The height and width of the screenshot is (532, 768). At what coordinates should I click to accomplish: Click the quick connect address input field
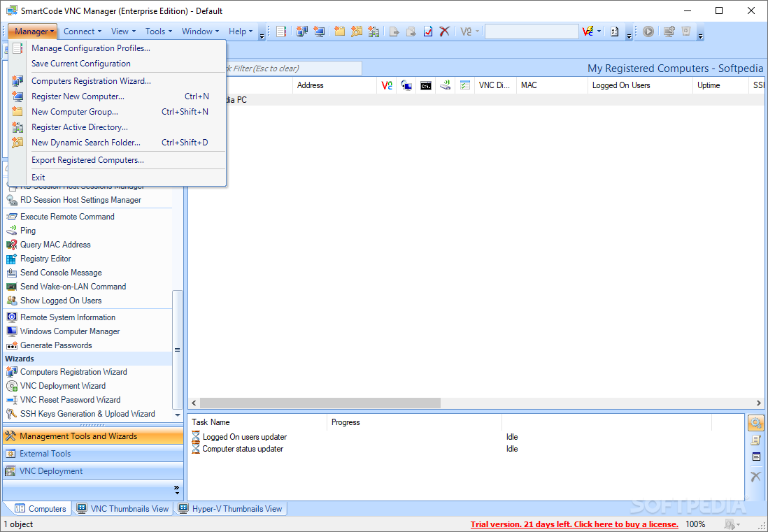(532, 31)
